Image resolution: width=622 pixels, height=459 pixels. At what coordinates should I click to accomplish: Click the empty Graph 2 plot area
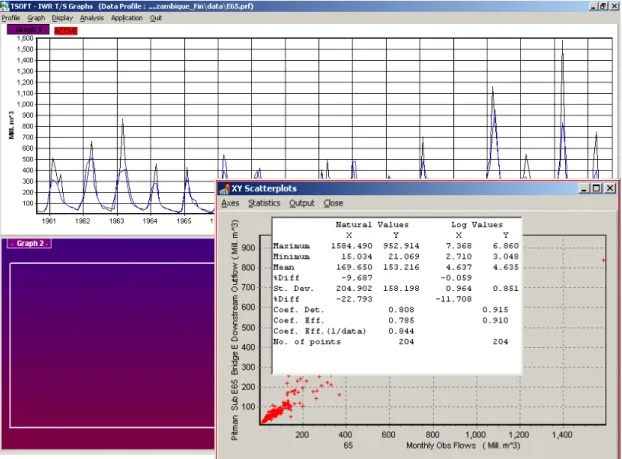click(x=112, y=345)
